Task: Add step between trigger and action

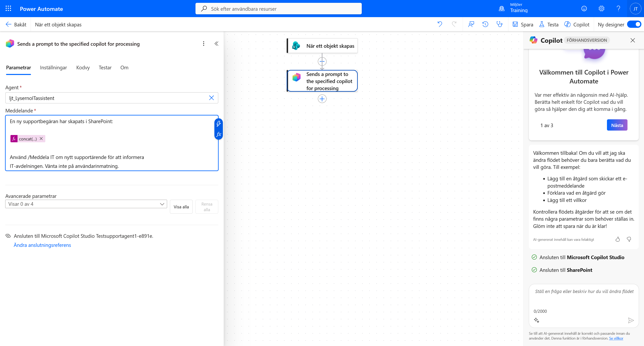Action: click(322, 61)
